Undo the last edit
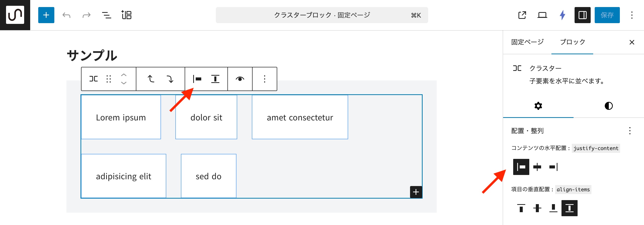 click(66, 15)
